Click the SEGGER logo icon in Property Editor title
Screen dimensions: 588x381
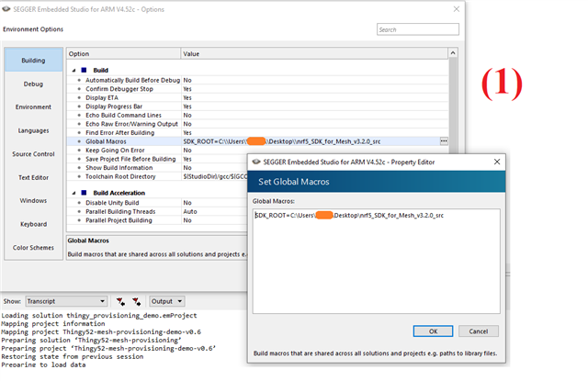[x=256, y=162]
